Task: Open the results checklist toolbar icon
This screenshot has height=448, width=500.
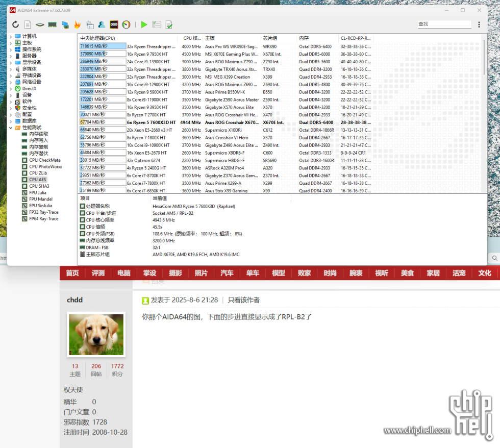Action: click(x=157, y=24)
